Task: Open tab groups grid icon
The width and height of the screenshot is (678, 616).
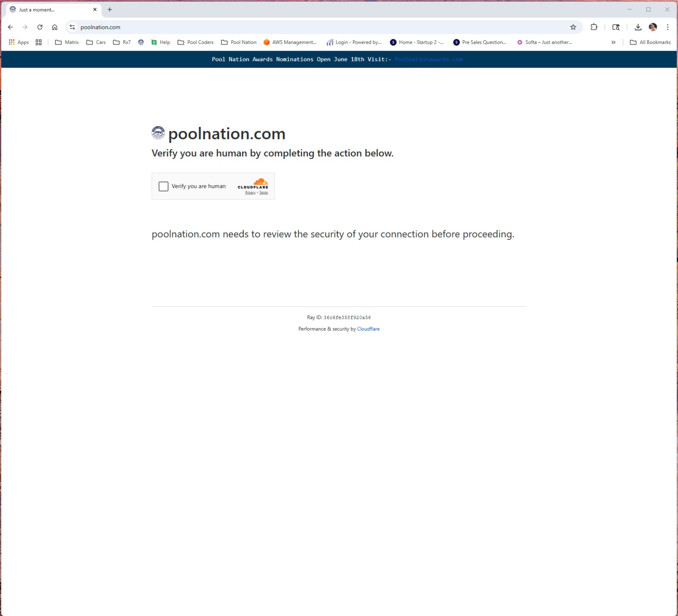Action: pos(39,42)
